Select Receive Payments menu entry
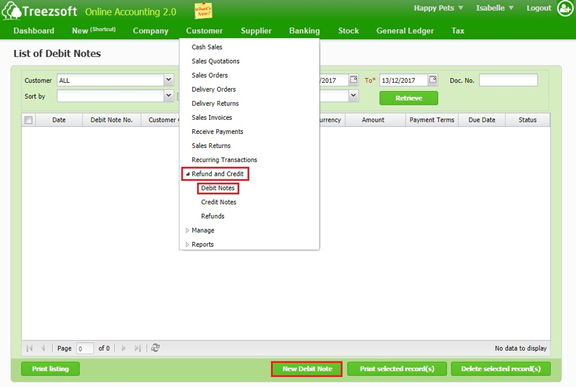This screenshot has width=576, height=387. (217, 131)
